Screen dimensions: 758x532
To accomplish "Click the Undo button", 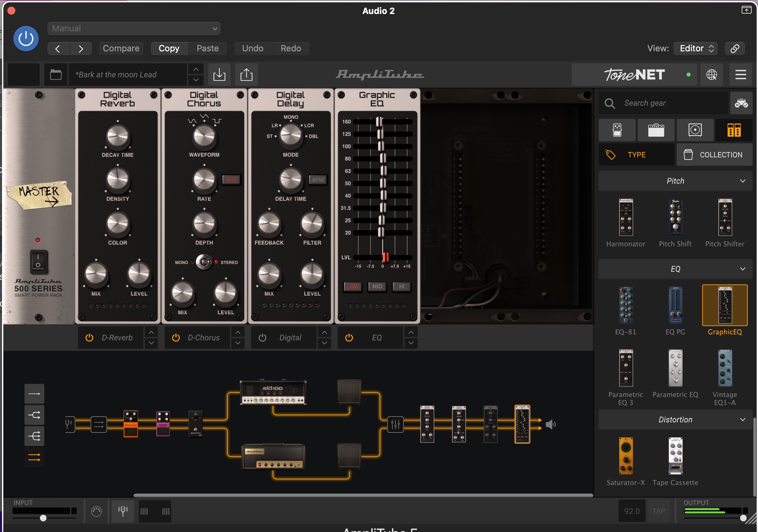I will (x=253, y=49).
